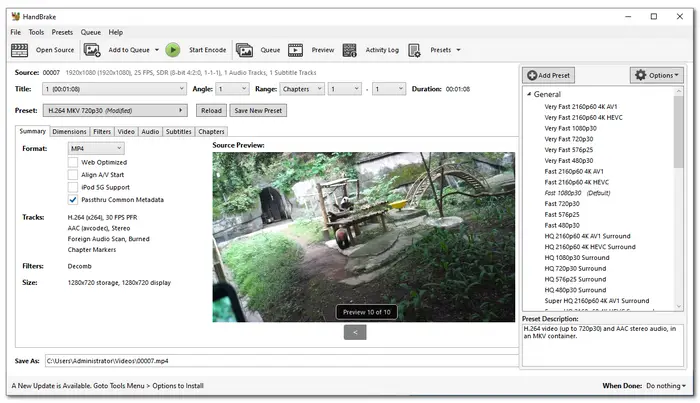Open the Queue icon in toolbar
The width and height of the screenshot is (700, 403).
(245, 50)
